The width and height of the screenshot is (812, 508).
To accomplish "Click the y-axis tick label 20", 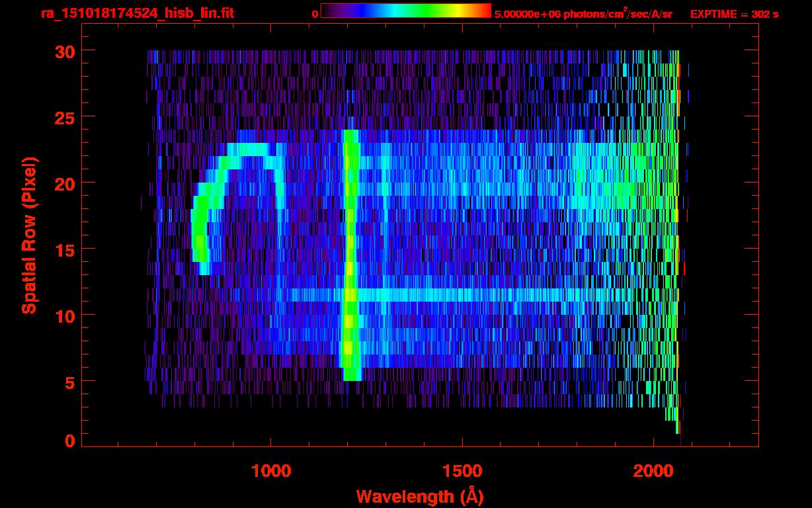I will click(64, 183).
